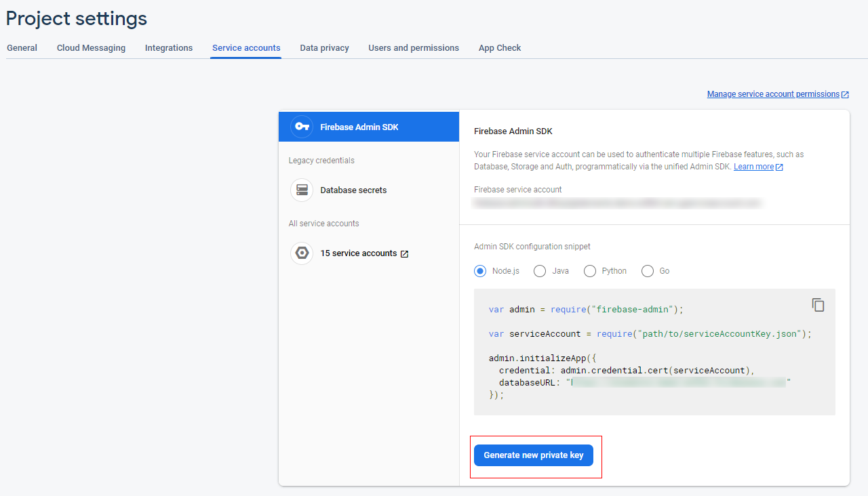Click the blurred Firebase service account email
This screenshot has height=496, width=868.
coord(617,203)
